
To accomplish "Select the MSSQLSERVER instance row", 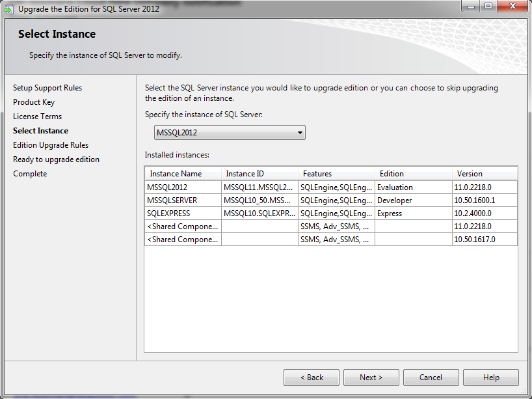I will 331,200.
